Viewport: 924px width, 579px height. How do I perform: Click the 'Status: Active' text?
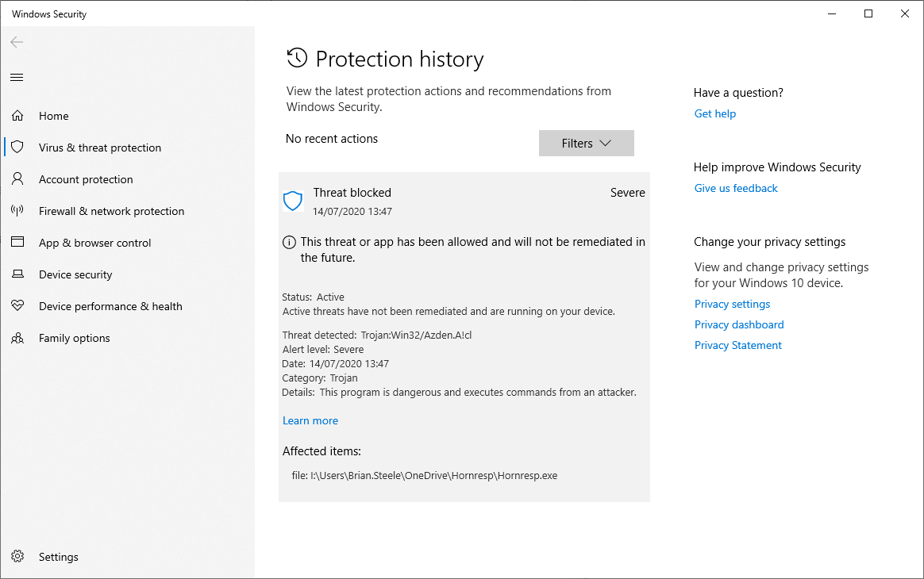click(x=313, y=297)
